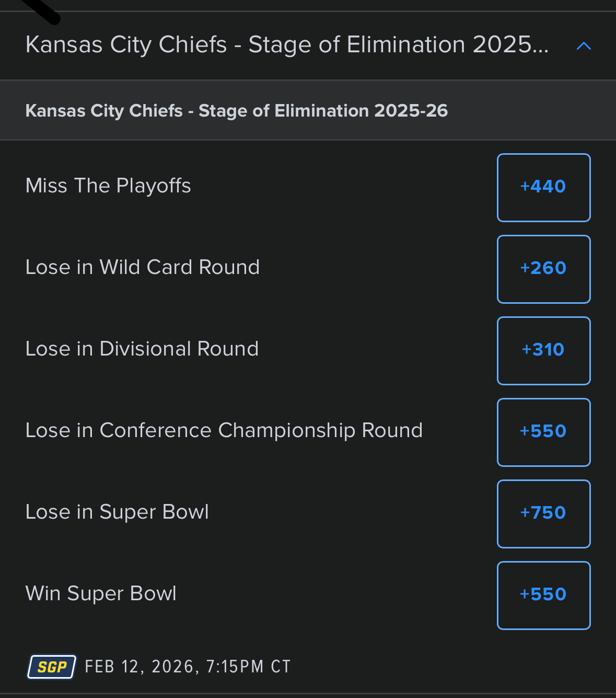Select the Lose in Super Bowl label
The image size is (616, 698).
pos(117,512)
